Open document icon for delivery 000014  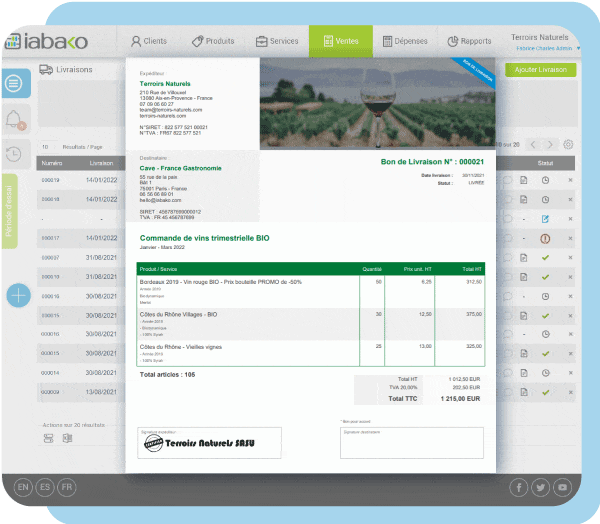[524, 372]
